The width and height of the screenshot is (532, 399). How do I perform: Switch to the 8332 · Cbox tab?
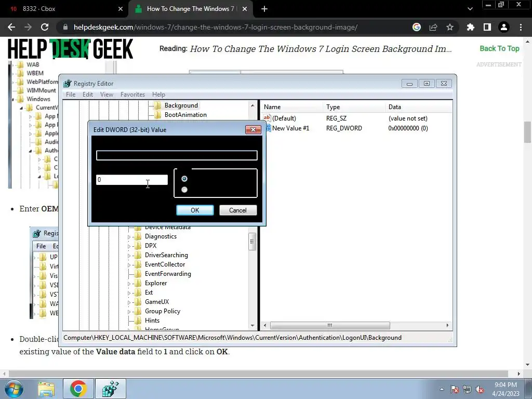[x=64, y=9]
